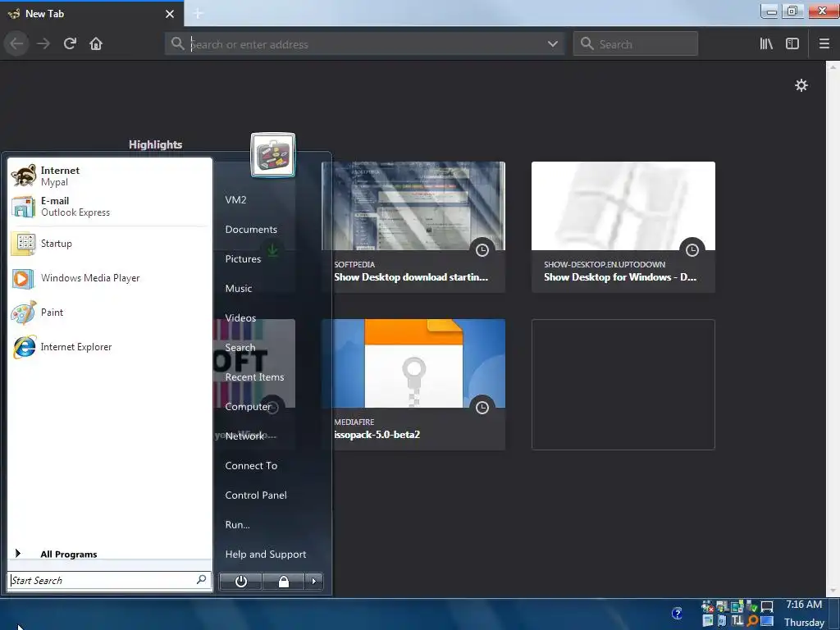
Task: Open a new tab with plus button
Action: (199, 14)
